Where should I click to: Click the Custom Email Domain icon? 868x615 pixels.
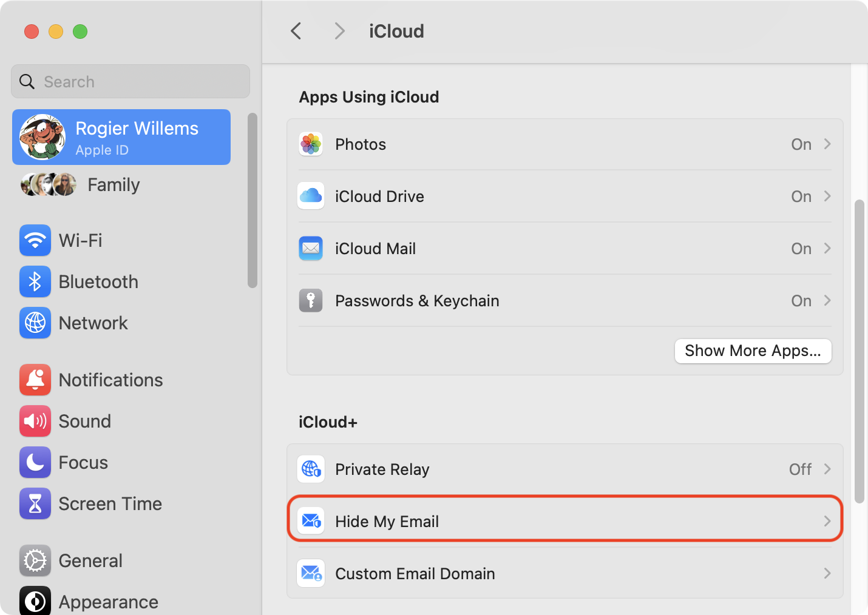point(311,574)
